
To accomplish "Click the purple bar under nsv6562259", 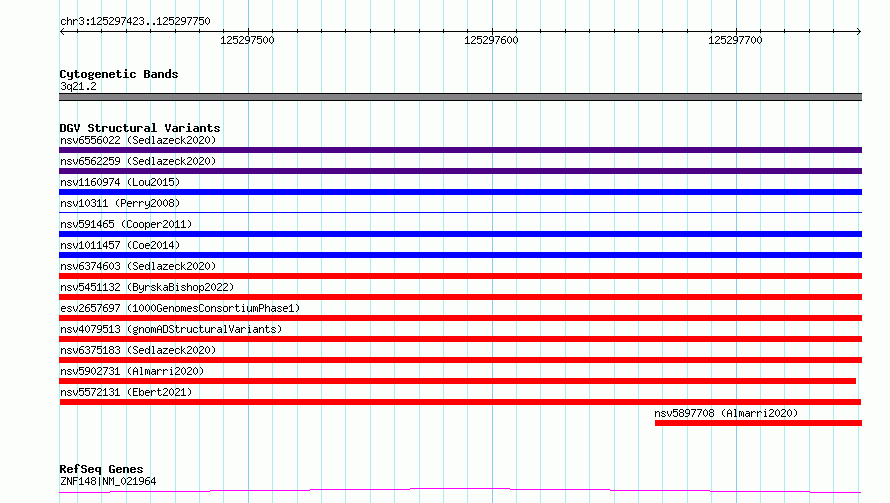I will tap(460, 171).
